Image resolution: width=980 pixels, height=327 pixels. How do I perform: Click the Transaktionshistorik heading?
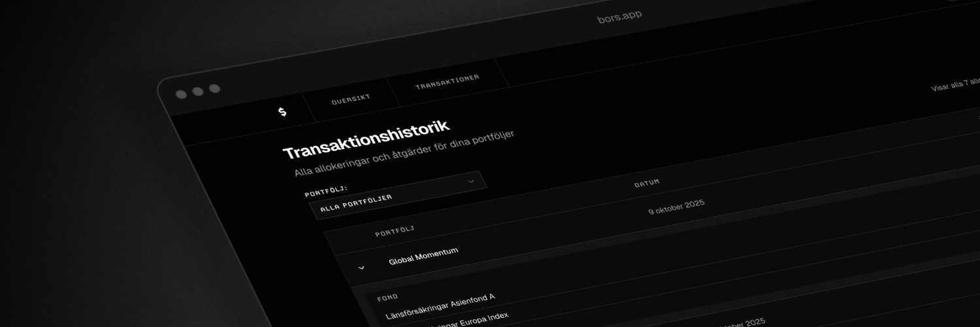[366, 139]
